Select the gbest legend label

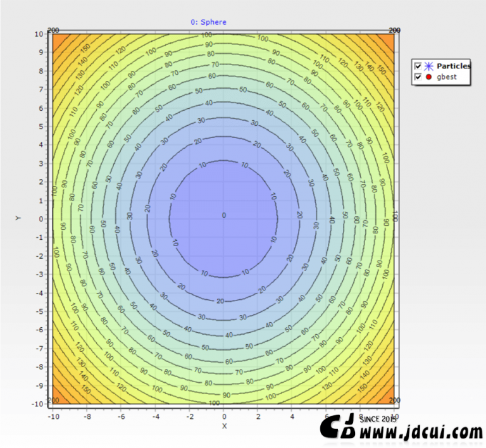click(446, 77)
